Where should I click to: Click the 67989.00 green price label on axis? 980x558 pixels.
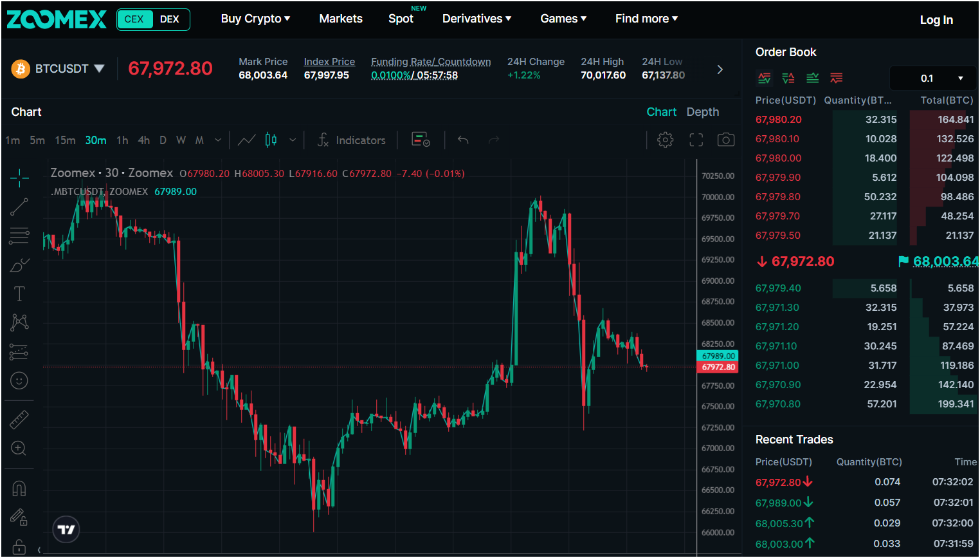coord(718,356)
